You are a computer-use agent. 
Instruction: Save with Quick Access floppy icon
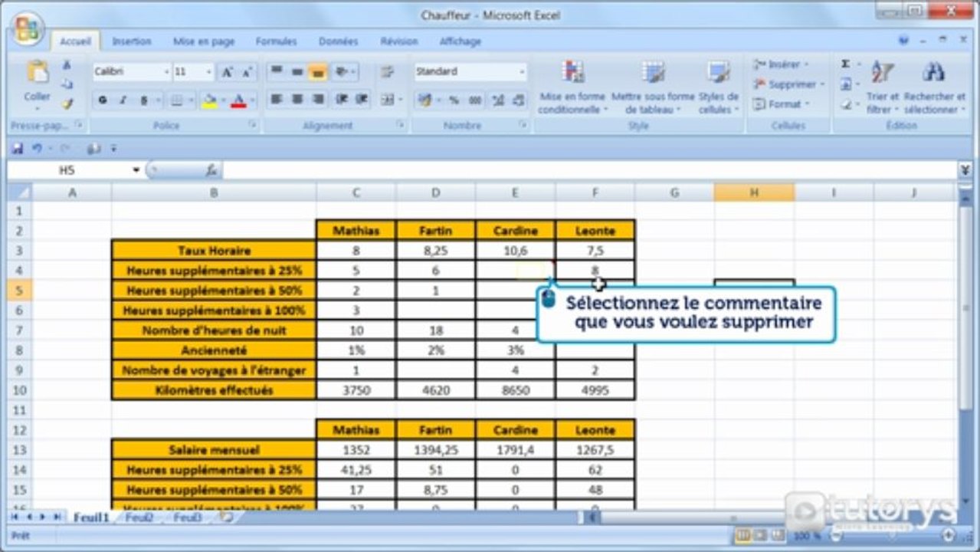click(17, 148)
